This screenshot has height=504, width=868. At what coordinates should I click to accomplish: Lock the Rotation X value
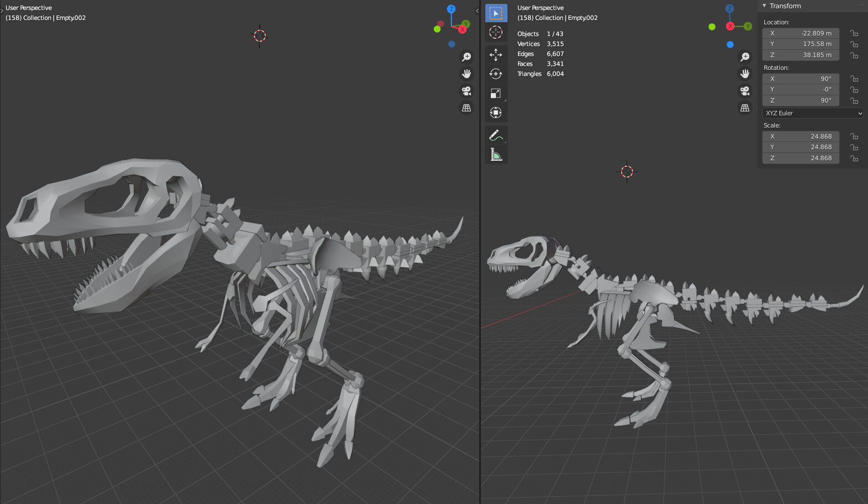(854, 78)
